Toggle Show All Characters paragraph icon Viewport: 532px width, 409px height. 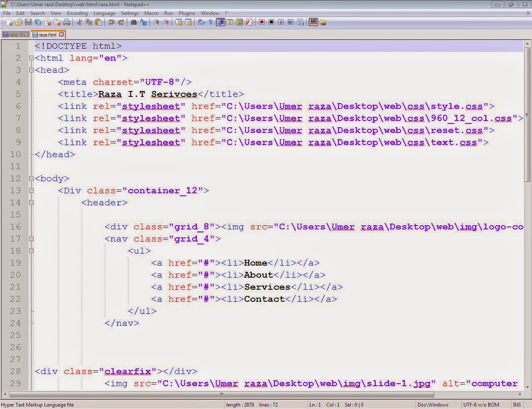point(210,22)
